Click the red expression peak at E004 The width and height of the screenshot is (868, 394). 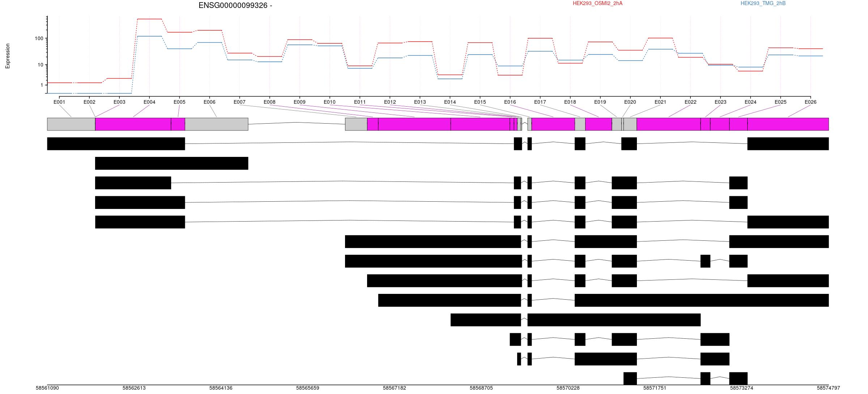coord(149,19)
